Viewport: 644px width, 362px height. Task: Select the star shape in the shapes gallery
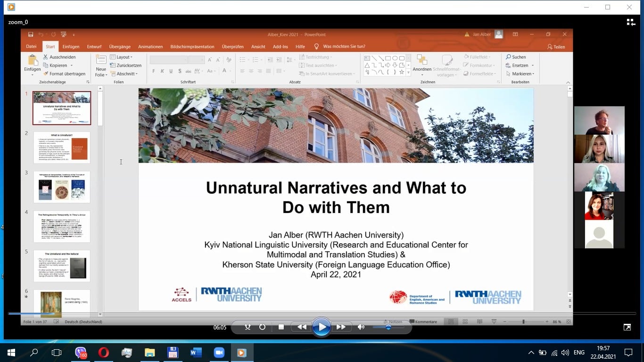pyautogui.click(x=402, y=72)
